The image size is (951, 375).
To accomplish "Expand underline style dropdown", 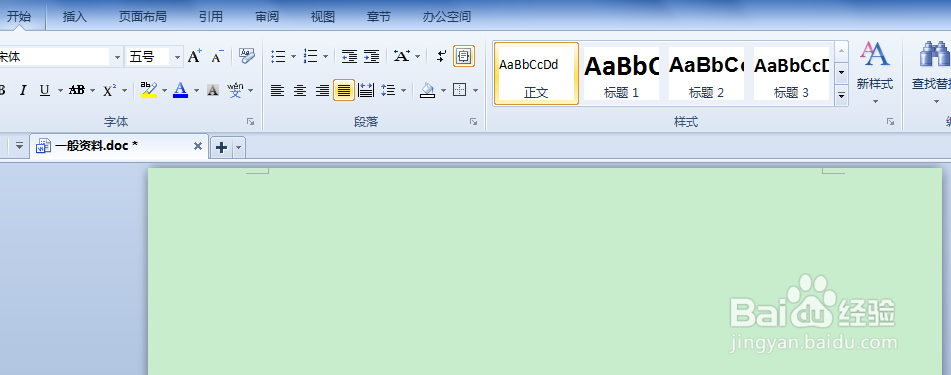I will [60, 91].
